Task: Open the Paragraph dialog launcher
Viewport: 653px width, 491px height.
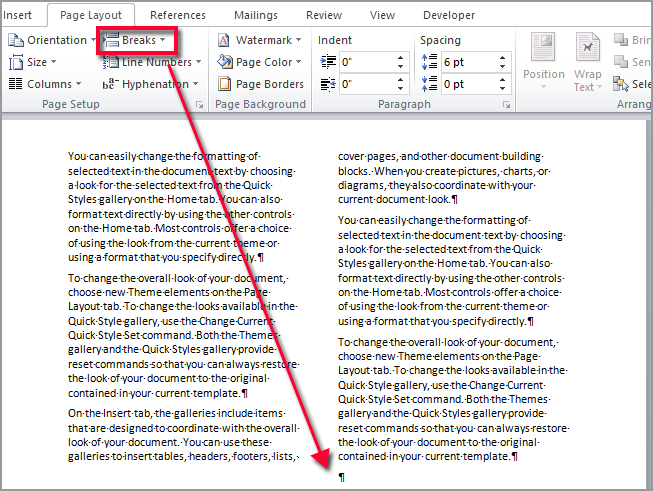Action: pos(506,105)
